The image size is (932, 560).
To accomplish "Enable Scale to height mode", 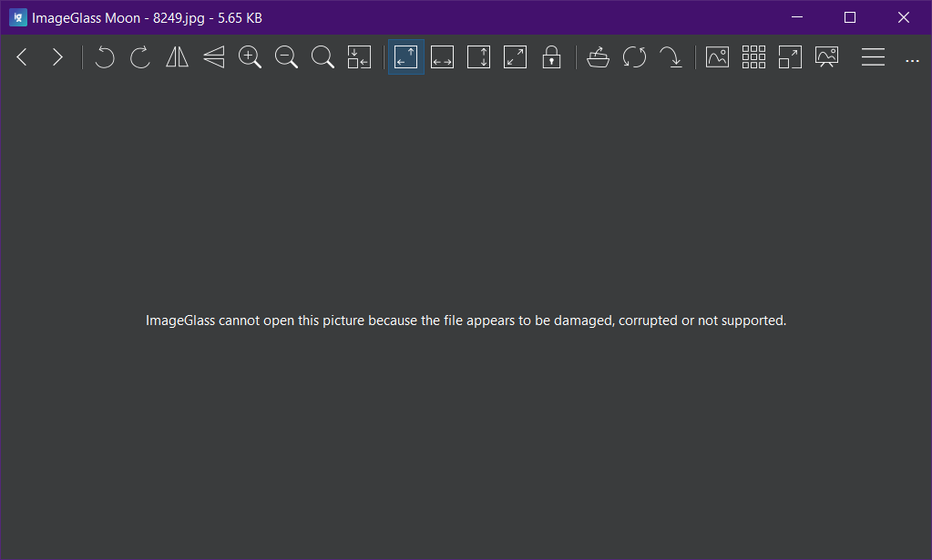I will 478,56.
